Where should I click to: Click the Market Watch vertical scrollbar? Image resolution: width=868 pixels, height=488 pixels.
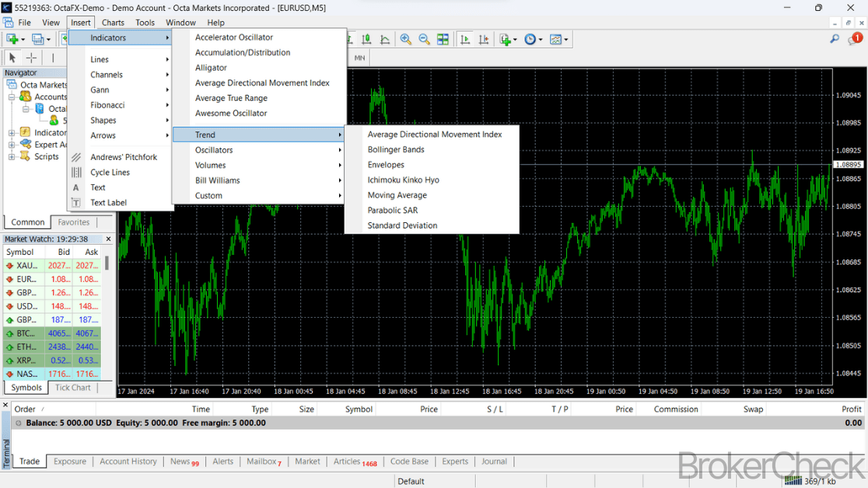click(x=107, y=262)
